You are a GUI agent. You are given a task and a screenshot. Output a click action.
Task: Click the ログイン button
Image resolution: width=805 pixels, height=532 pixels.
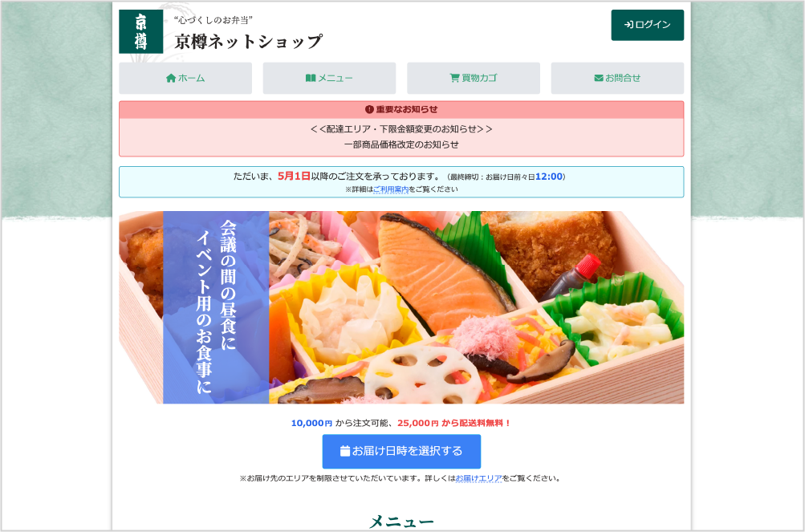pyautogui.click(x=648, y=25)
